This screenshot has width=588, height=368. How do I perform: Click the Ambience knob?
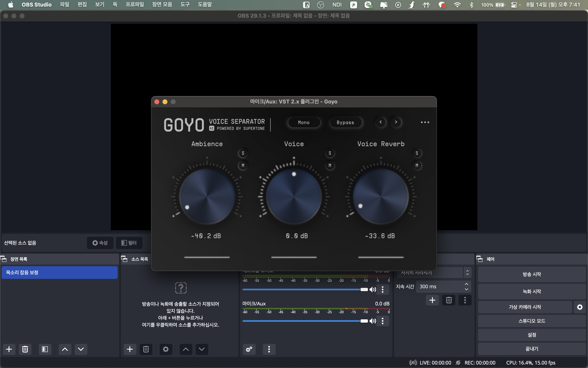[207, 197]
